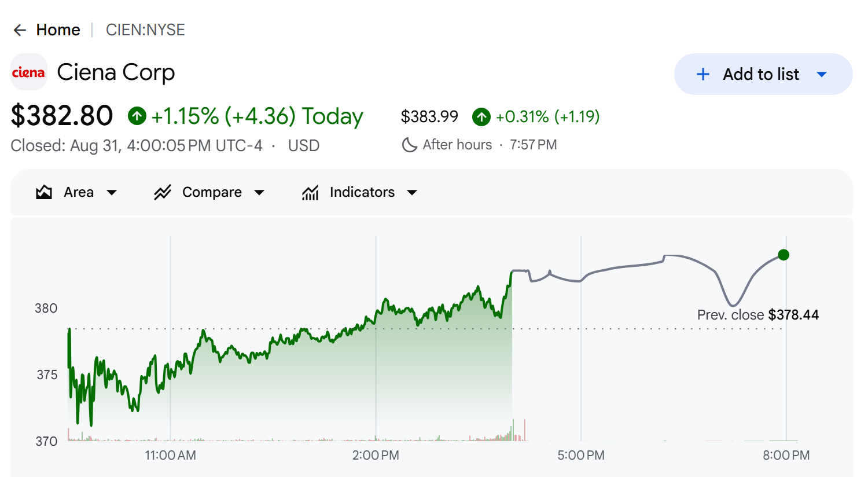The height and width of the screenshot is (477, 868).
Task: Click the Ciena logo icon
Action: [x=28, y=72]
